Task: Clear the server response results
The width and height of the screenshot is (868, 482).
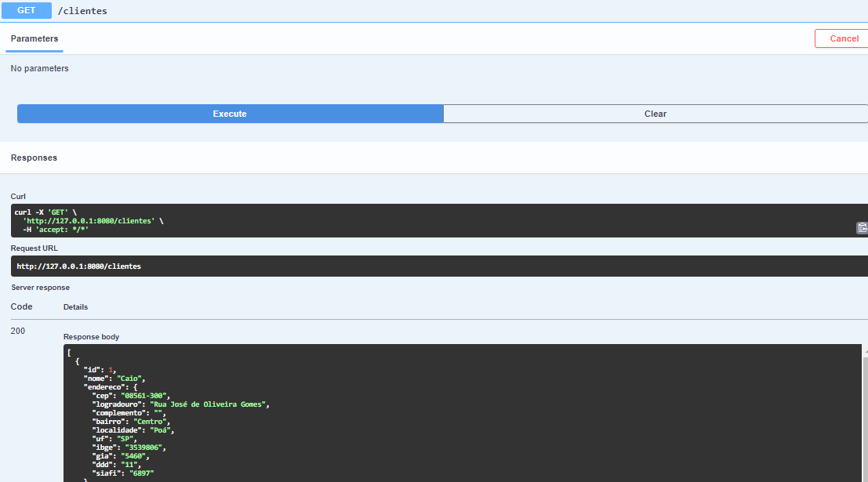Action: click(x=655, y=113)
